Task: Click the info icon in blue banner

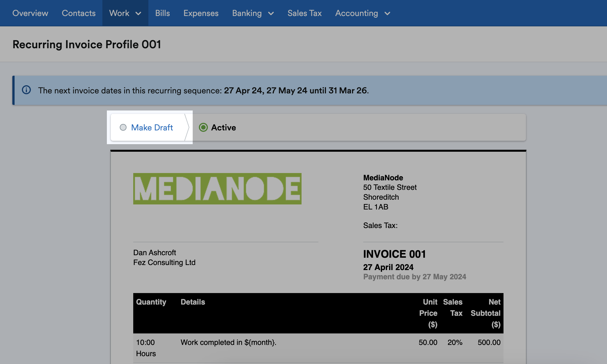Action: coord(26,90)
